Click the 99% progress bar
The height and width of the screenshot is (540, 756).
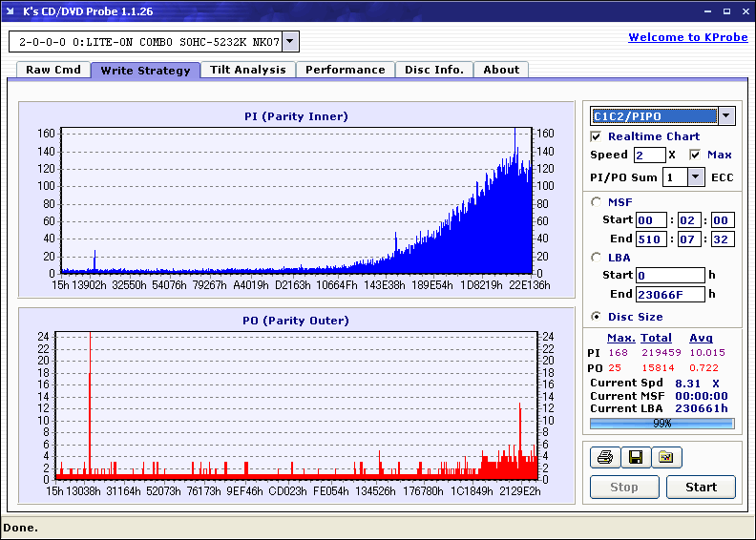662,424
